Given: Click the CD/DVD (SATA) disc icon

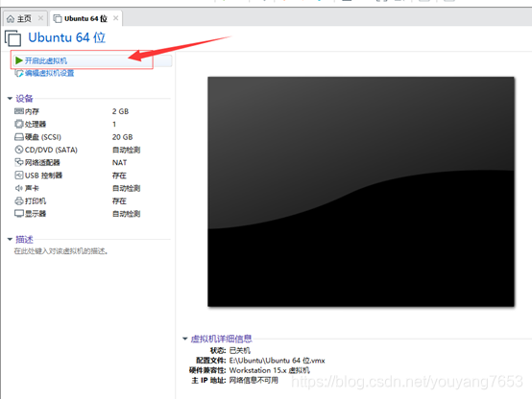Looking at the screenshot, I should pyautogui.click(x=19, y=150).
